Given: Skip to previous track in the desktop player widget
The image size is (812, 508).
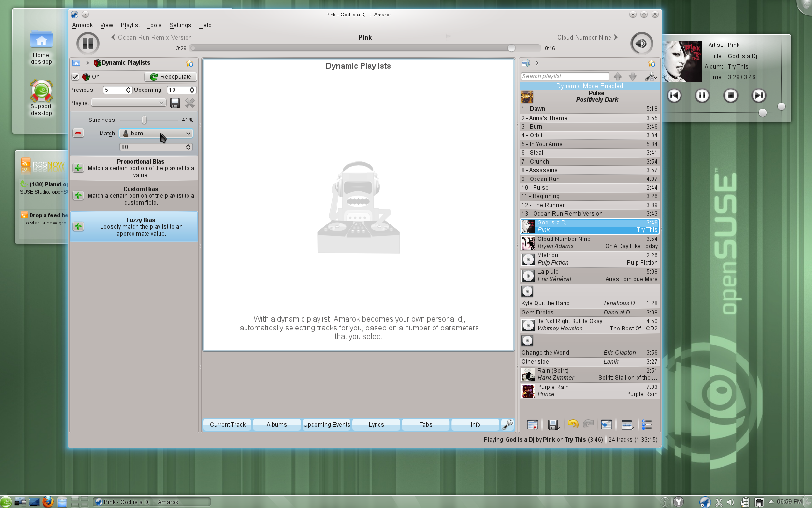Looking at the screenshot, I should pos(674,96).
